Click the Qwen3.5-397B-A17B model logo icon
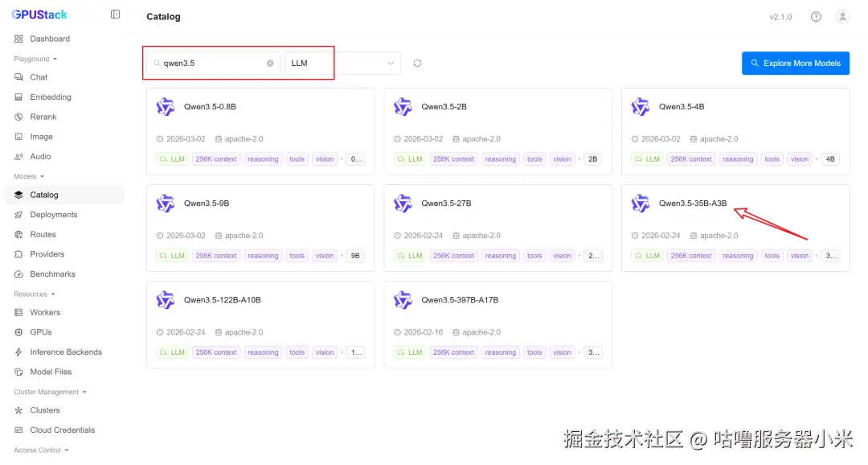 click(403, 300)
